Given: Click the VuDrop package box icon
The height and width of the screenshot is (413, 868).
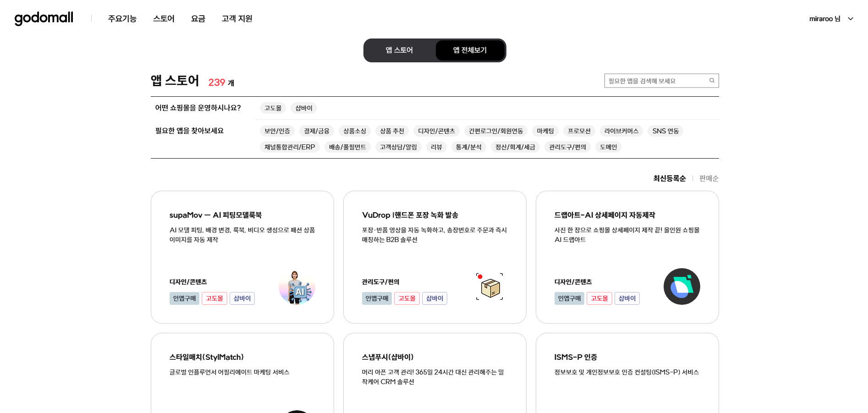Looking at the screenshot, I should point(489,286).
